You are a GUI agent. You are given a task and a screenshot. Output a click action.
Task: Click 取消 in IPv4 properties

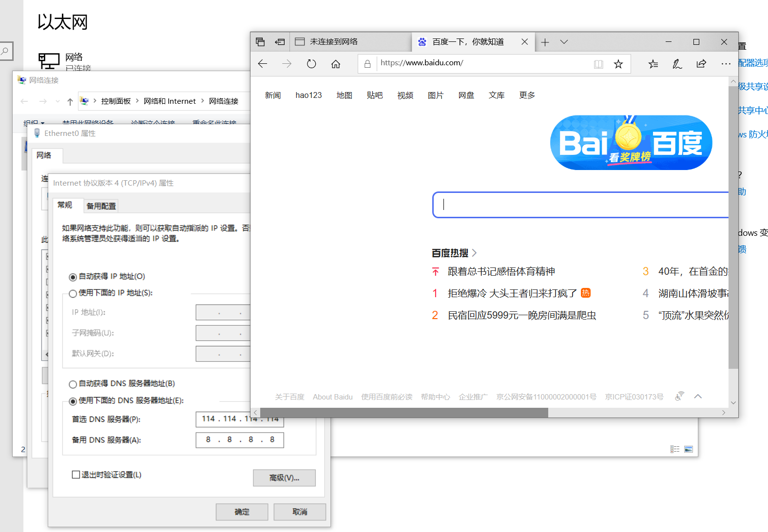pyautogui.click(x=300, y=512)
